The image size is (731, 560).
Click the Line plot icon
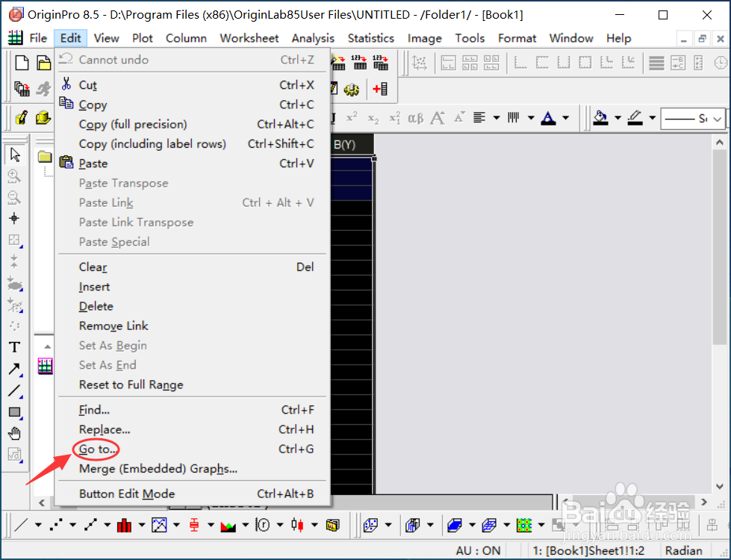(x=22, y=525)
